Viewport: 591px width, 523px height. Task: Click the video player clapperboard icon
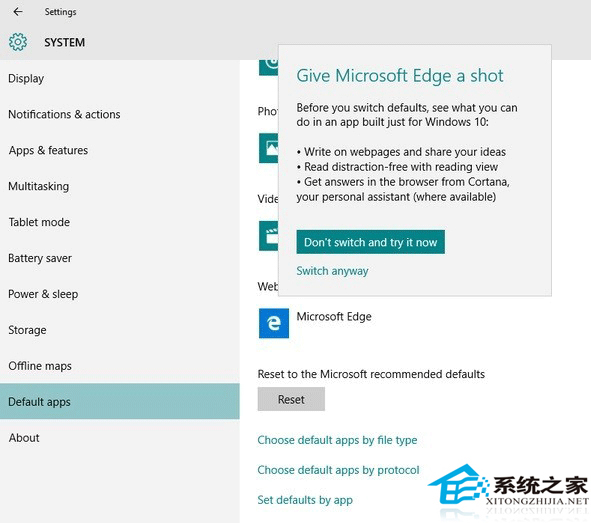(269, 236)
